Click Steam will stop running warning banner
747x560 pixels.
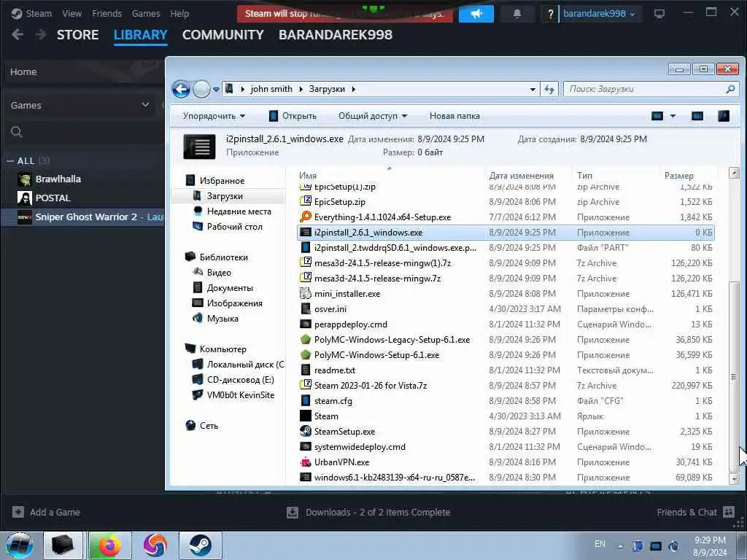click(344, 14)
